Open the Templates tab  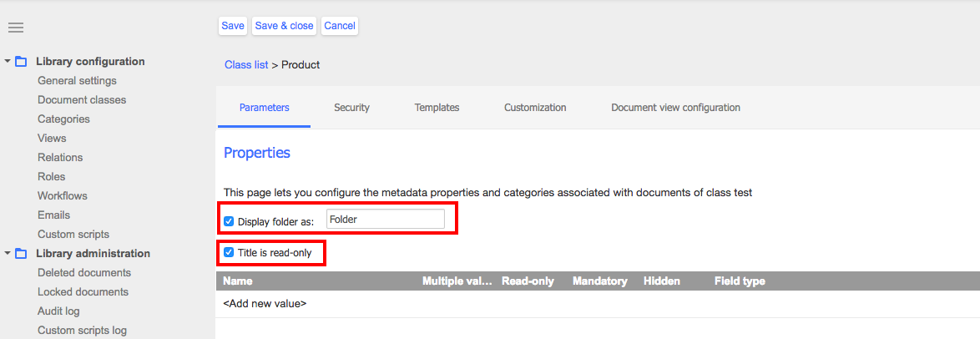tap(437, 108)
